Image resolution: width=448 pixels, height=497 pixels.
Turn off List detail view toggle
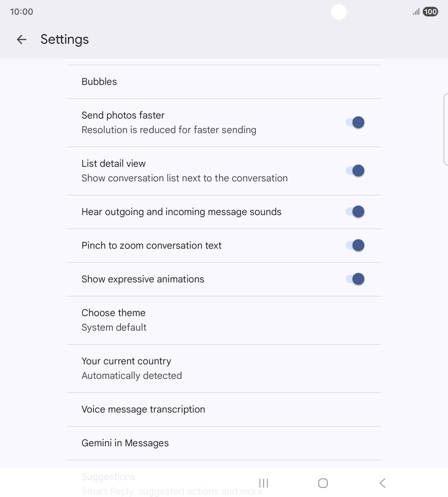coord(355,171)
